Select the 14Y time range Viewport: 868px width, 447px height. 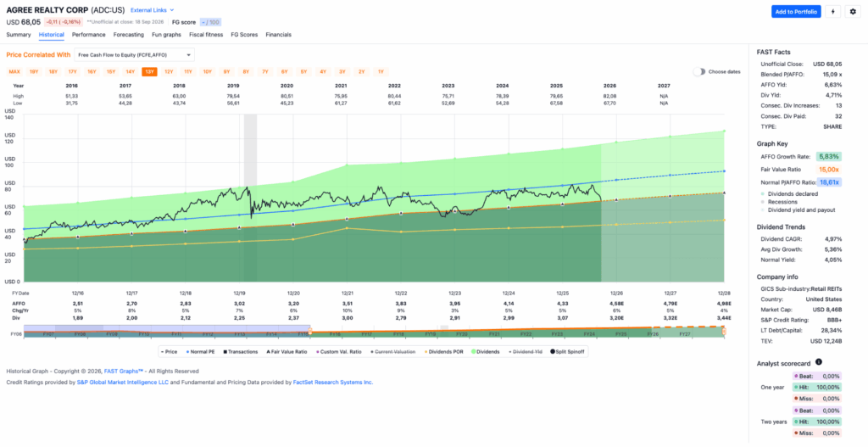130,71
